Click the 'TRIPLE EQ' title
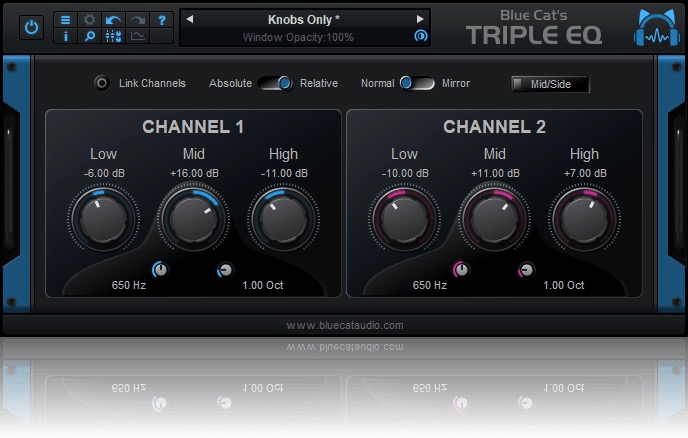This screenshot has height=438, width=688. point(534,35)
